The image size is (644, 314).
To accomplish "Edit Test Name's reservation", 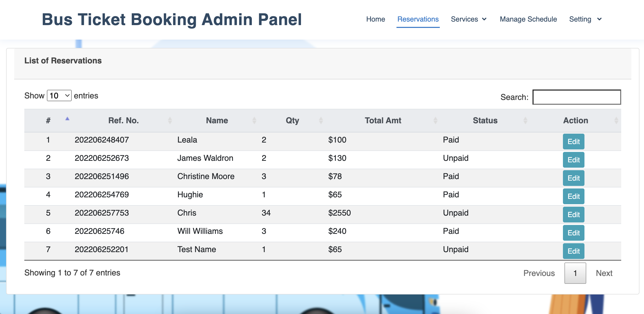I will coord(574,251).
